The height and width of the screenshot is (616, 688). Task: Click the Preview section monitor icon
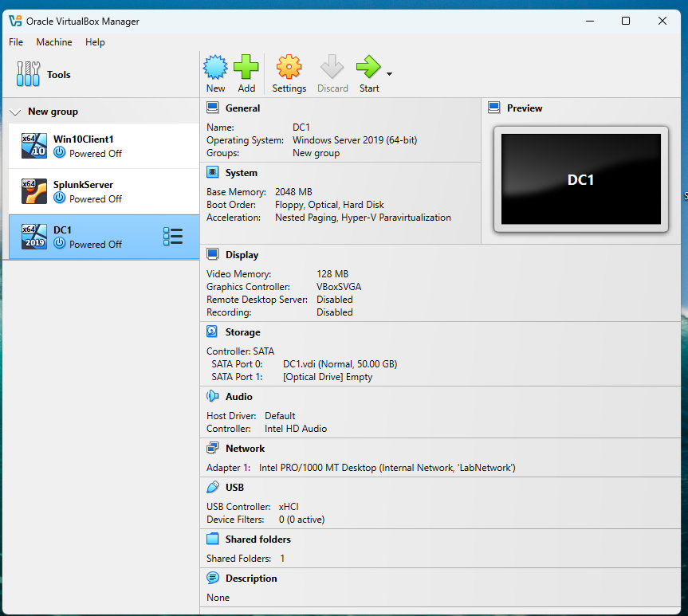(494, 108)
